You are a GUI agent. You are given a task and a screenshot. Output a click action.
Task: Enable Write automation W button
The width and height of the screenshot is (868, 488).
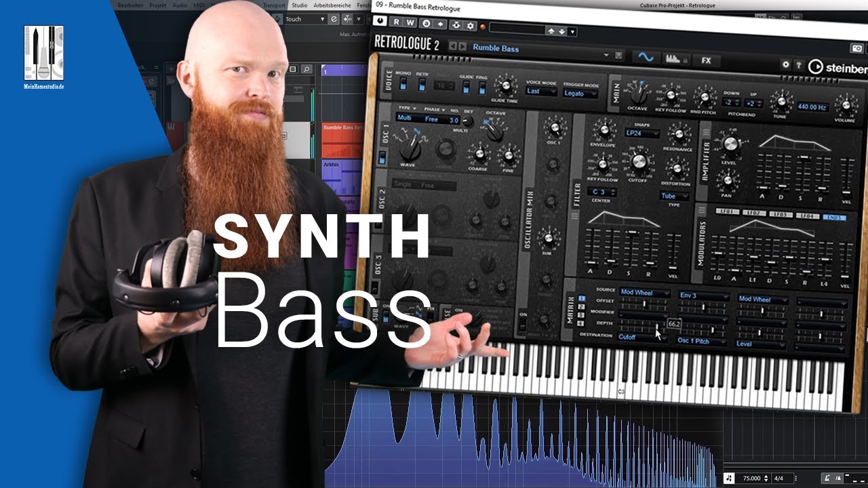(410, 24)
